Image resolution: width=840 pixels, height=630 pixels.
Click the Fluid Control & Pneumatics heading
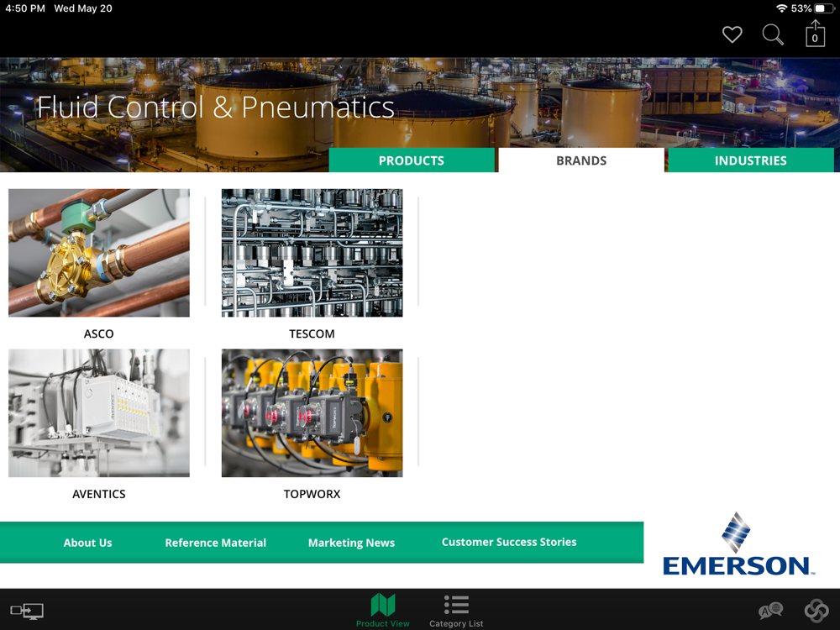[x=216, y=107]
